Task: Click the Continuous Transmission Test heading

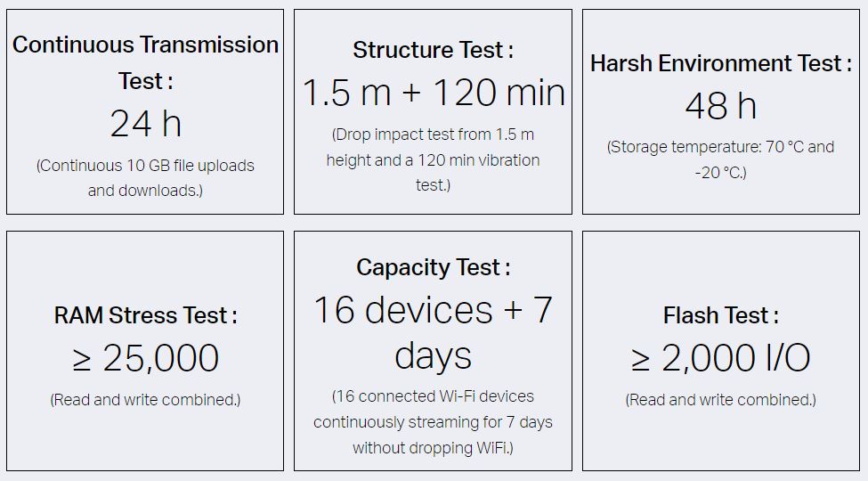Action: pos(145,62)
